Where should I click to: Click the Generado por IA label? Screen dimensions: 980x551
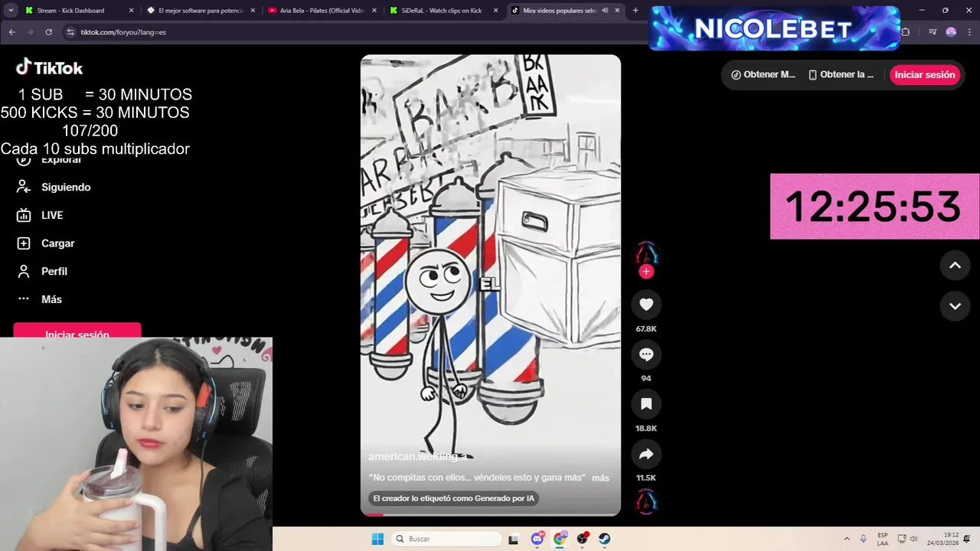(453, 498)
